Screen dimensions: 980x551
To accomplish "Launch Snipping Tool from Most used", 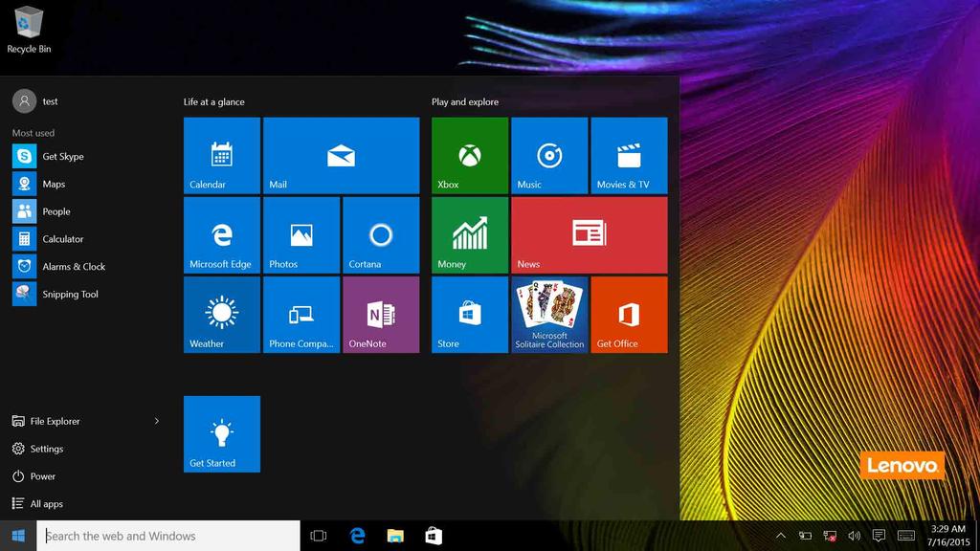I will (x=86, y=294).
